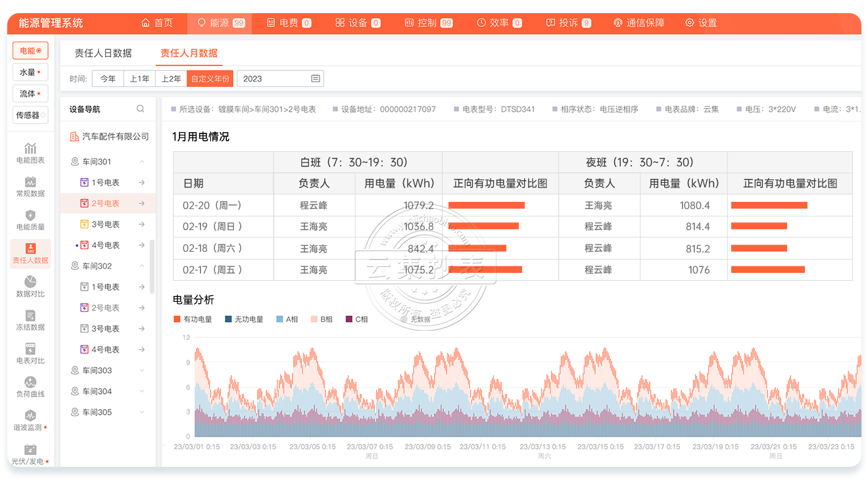
Task: Select the 负荷曲线 sidebar icon
Action: (30, 383)
